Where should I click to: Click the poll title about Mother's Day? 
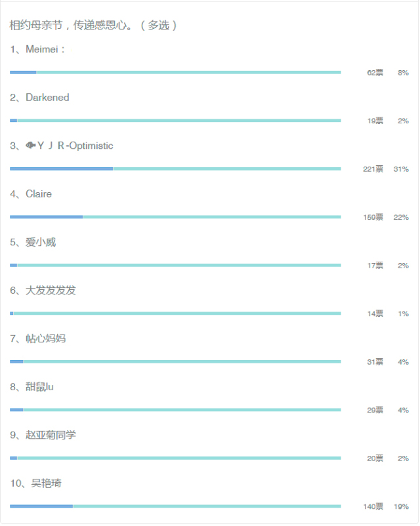[x=93, y=25]
